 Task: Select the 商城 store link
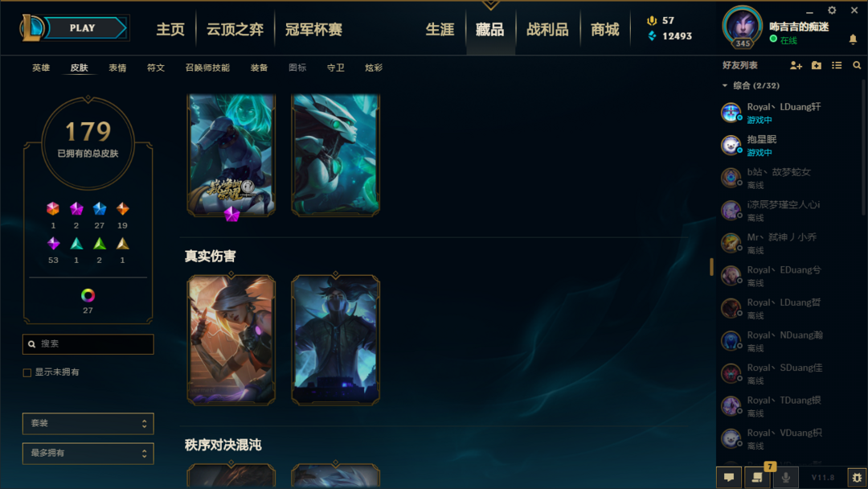[604, 29]
